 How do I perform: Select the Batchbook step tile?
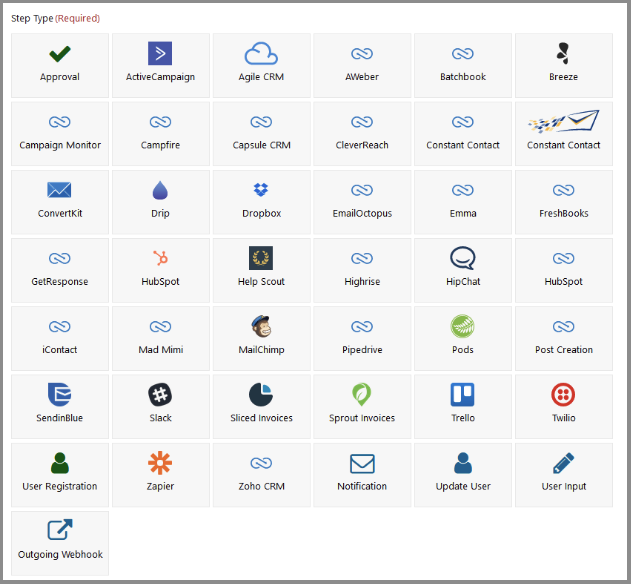[x=463, y=65]
